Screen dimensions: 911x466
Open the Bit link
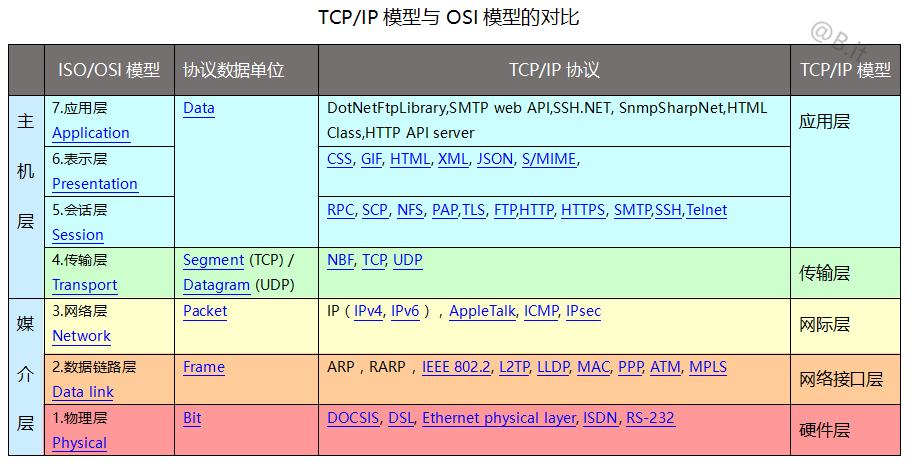pos(192,418)
